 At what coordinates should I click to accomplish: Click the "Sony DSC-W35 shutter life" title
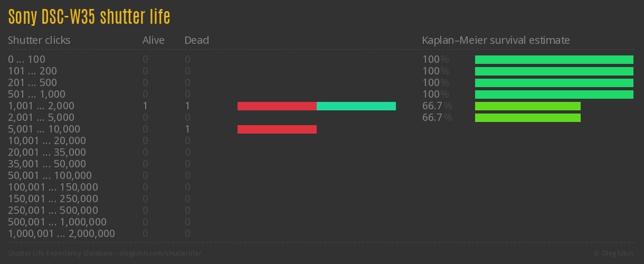[89, 17]
